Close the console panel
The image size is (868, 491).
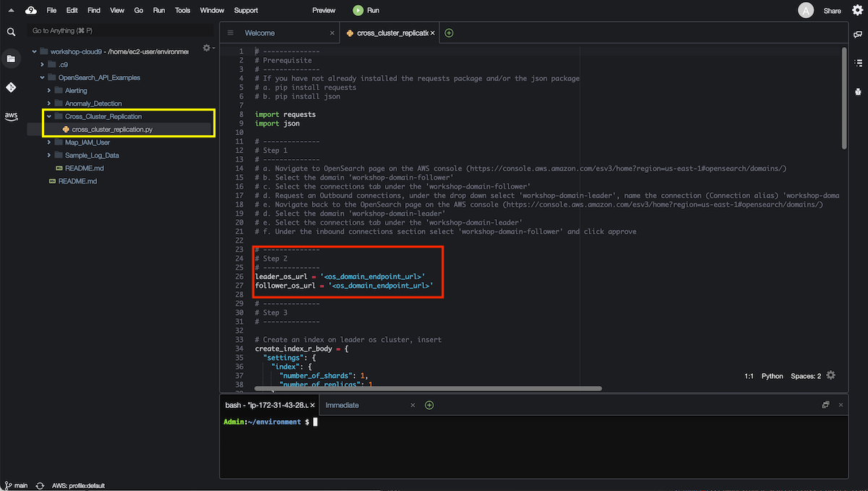pos(841,405)
